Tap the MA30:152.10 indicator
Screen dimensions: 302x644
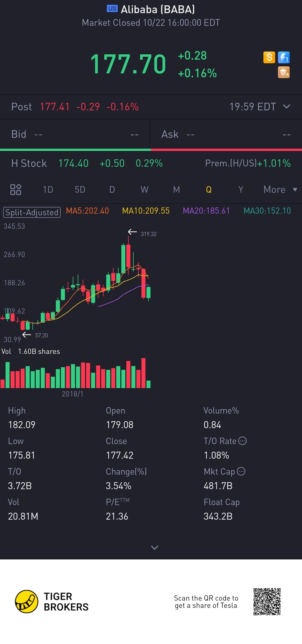[267, 211]
